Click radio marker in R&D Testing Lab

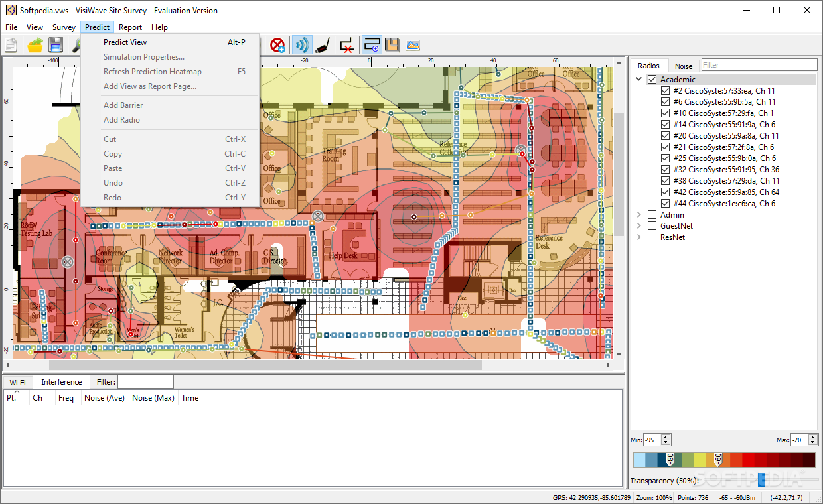click(66, 262)
